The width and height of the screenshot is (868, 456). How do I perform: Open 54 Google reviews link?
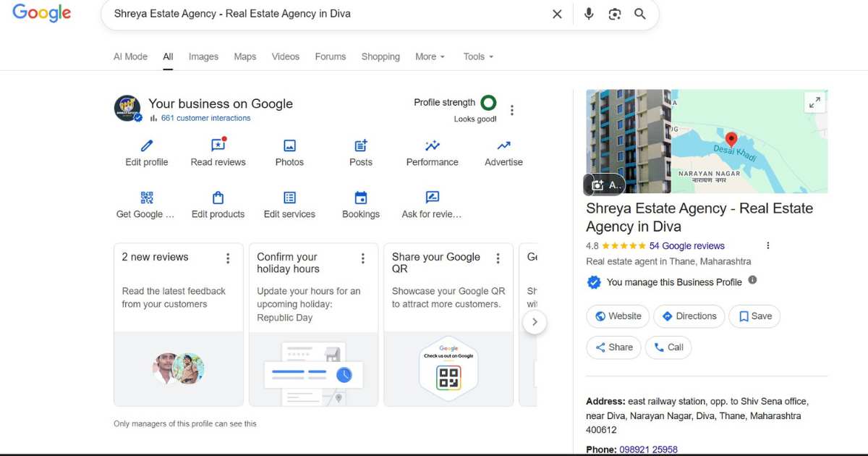pyautogui.click(x=686, y=246)
